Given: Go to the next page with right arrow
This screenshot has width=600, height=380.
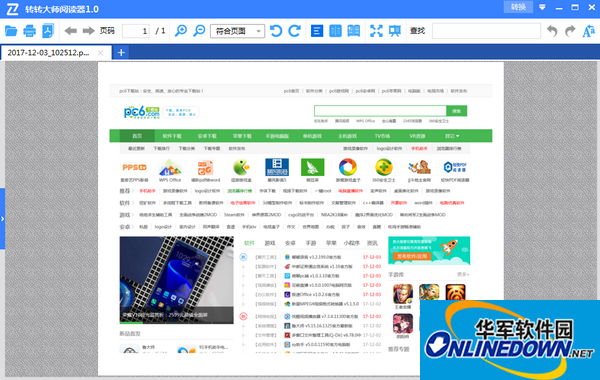Looking at the screenshot, I should [88, 31].
